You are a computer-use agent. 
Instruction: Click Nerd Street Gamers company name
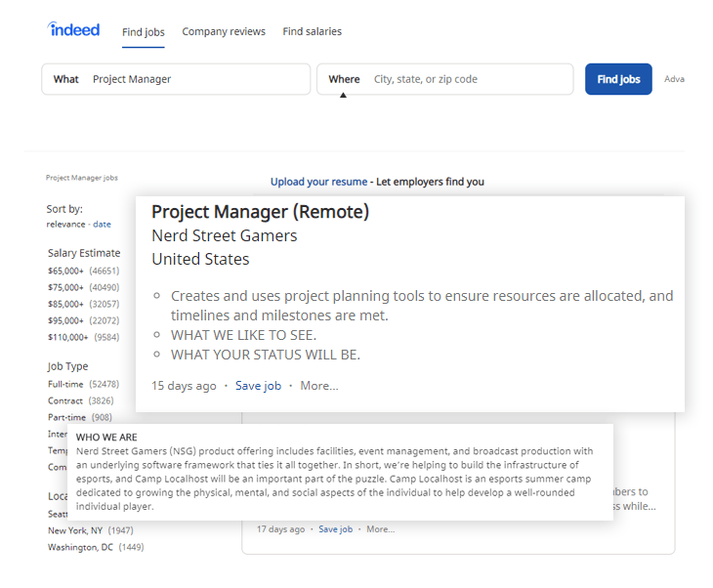(x=225, y=235)
